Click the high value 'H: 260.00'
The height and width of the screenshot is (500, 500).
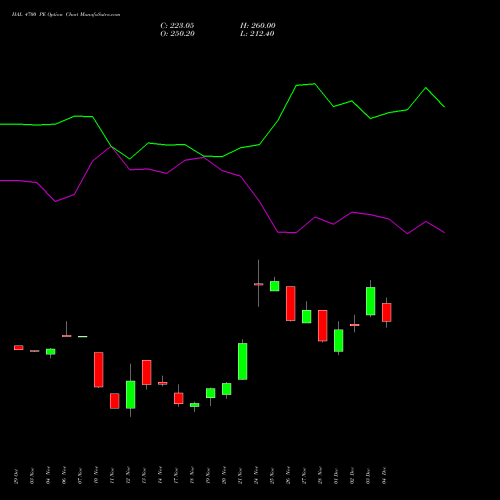pos(258,26)
